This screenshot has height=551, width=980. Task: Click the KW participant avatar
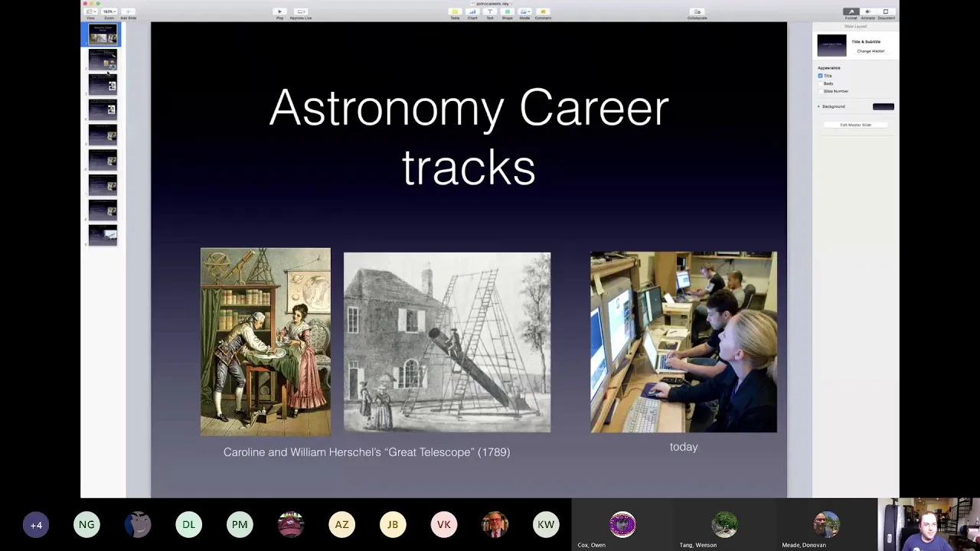(x=546, y=525)
